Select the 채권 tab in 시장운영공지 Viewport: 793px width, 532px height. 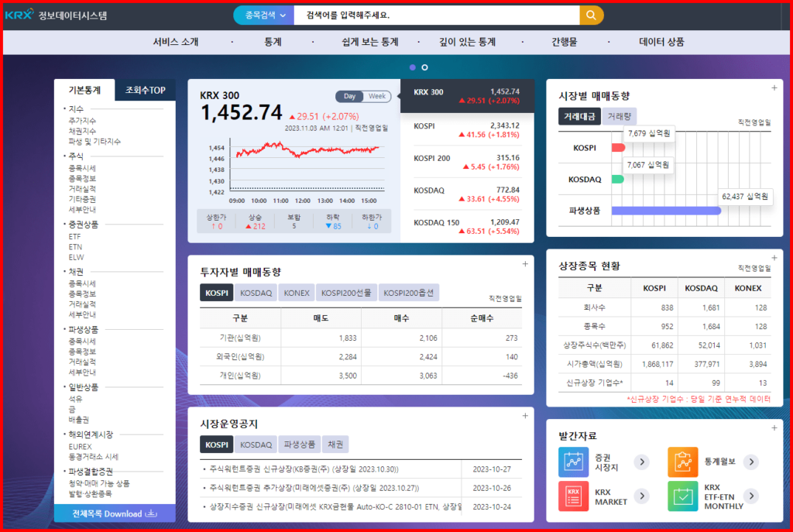335,444
